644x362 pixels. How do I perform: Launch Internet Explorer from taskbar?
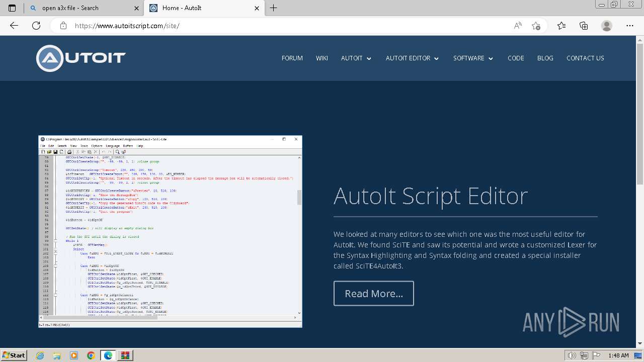click(40, 355)
